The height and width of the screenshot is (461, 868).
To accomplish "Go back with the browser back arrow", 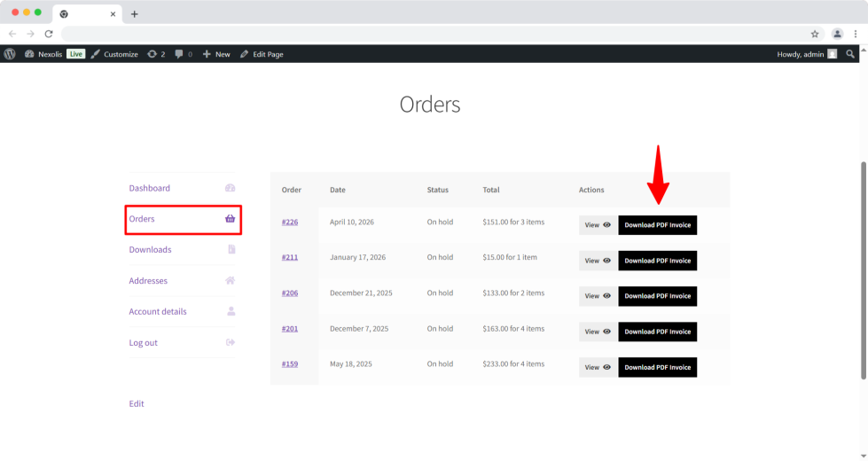I will pyautogui.click(x=12, y=34).
